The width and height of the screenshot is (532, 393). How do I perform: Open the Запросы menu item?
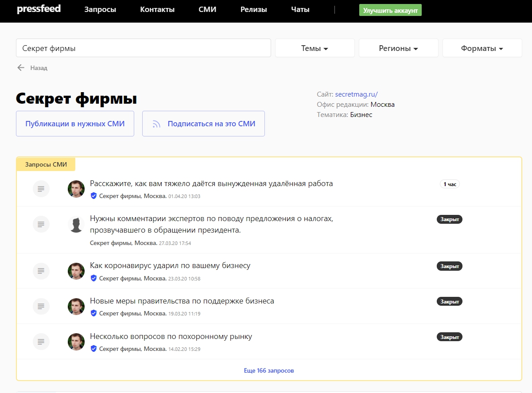coord(100,10)
